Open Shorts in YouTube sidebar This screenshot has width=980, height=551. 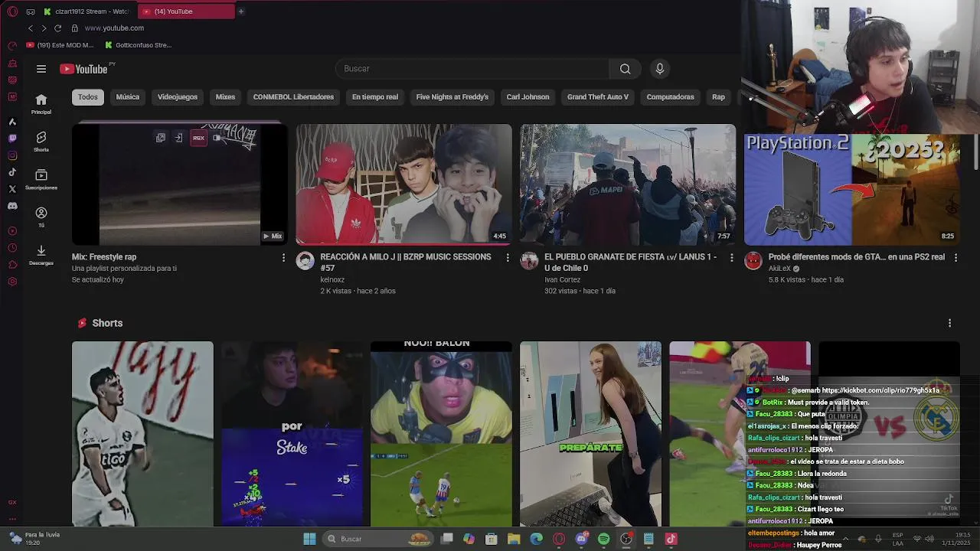(x=41, y=142)
